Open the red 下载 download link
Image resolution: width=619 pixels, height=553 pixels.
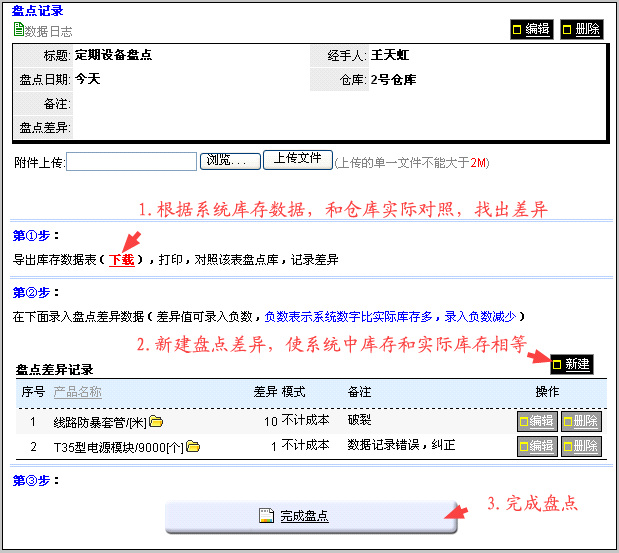click(x=121, y=259)
